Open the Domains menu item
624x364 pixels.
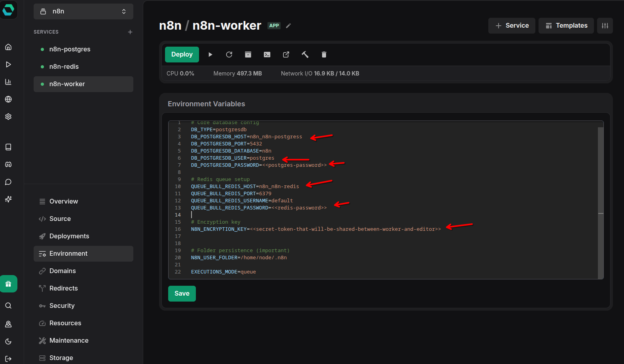pyautogui.click(x=83, y=271)
